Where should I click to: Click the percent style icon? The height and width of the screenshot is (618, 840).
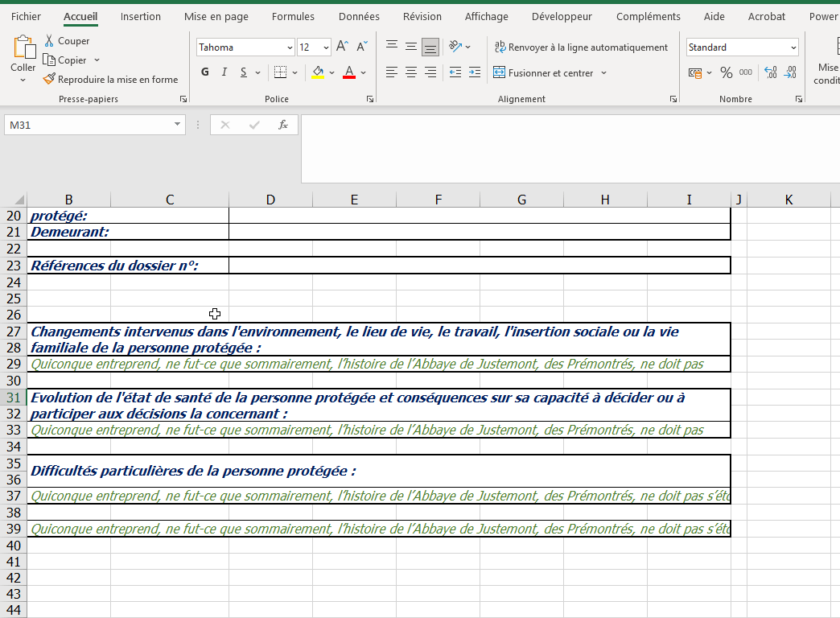tap(726, 73)
